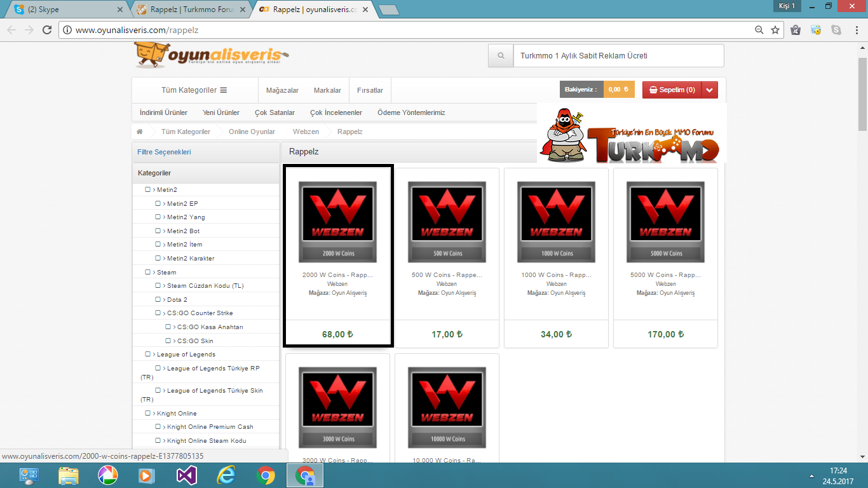Check the Steam category checkbox
Screen dimensions: 868x488
click(x=148, y=272)
